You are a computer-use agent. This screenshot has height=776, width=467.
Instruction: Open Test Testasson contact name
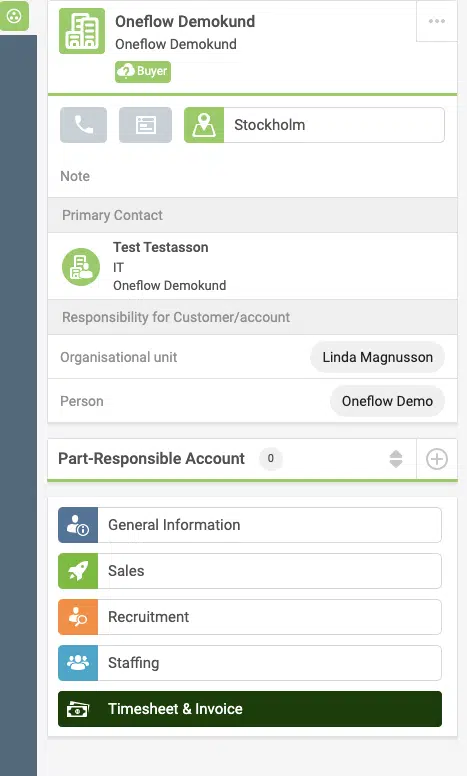tap(161, 247)
